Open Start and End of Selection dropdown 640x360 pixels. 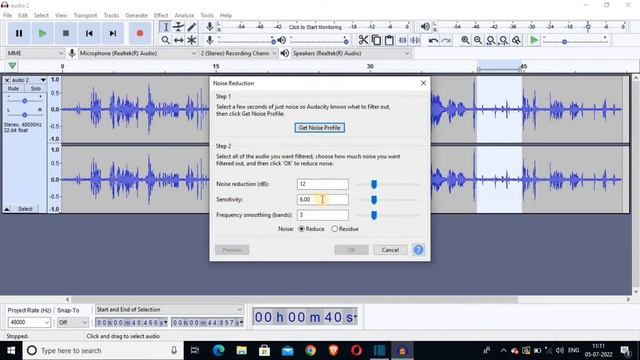click(x=169, y=309)
